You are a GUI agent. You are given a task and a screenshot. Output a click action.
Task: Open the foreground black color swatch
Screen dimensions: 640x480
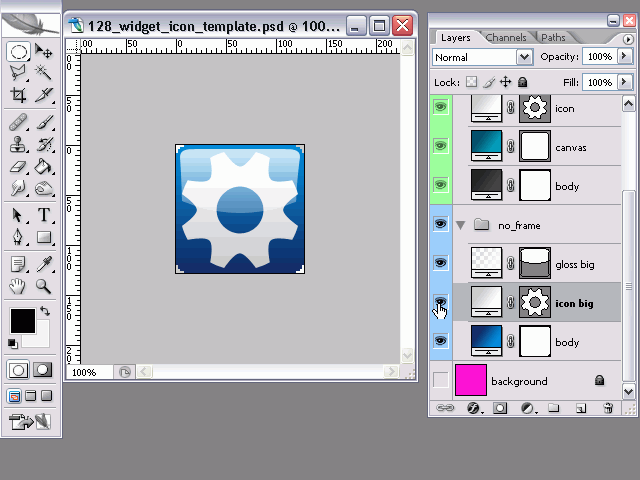point(22,321)
